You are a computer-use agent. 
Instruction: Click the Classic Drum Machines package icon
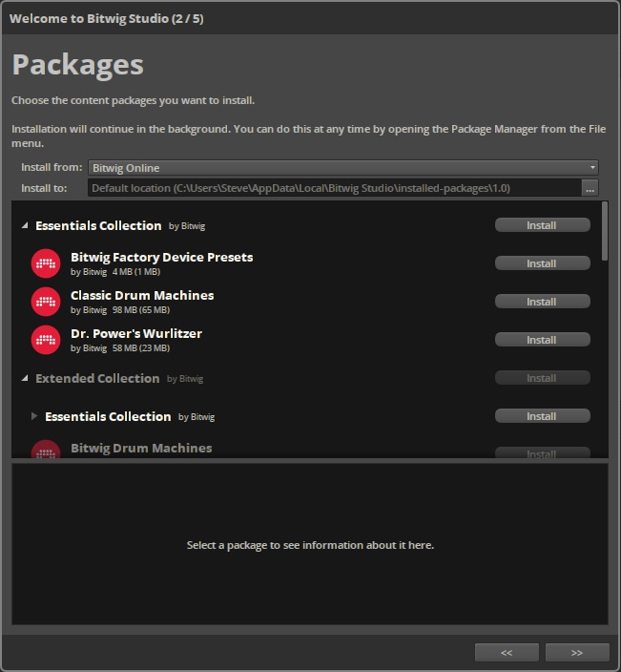(x=46, y=302)
